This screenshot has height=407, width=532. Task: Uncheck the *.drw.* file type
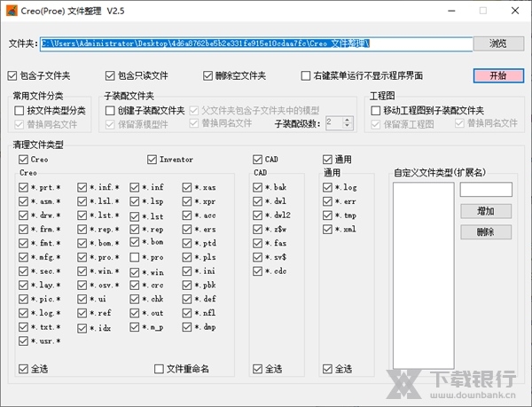click(23, 215)
